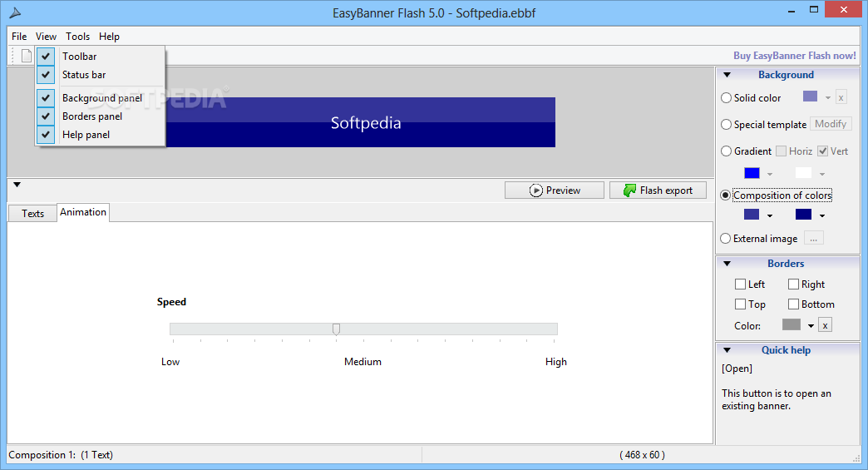Clear solid color with x button

[841, 97]
